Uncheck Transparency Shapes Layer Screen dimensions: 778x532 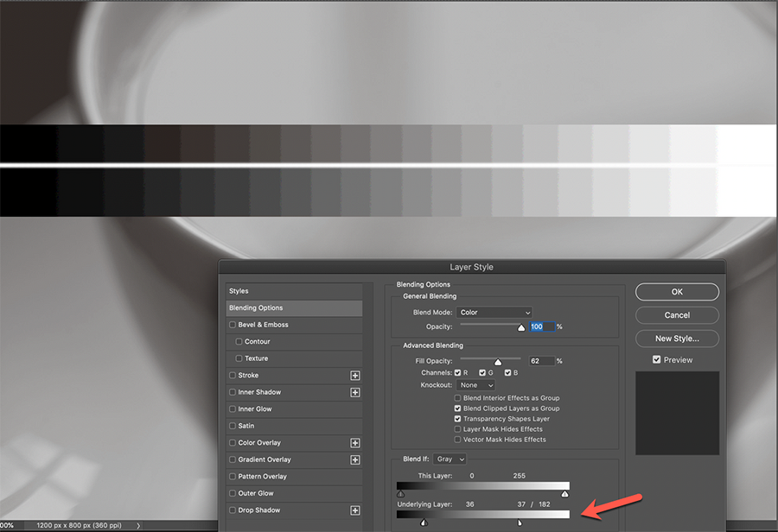tap(457, 419)
